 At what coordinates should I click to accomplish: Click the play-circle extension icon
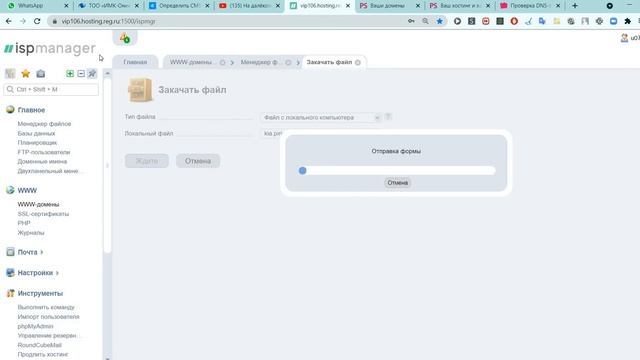click(457, 21)
